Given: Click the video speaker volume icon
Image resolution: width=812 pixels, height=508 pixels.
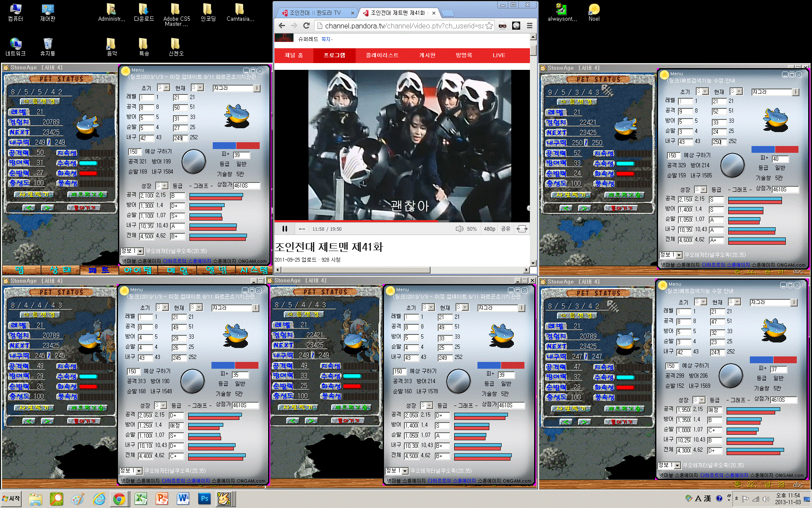Looking at the screenshot, I should tap(459, 229).
